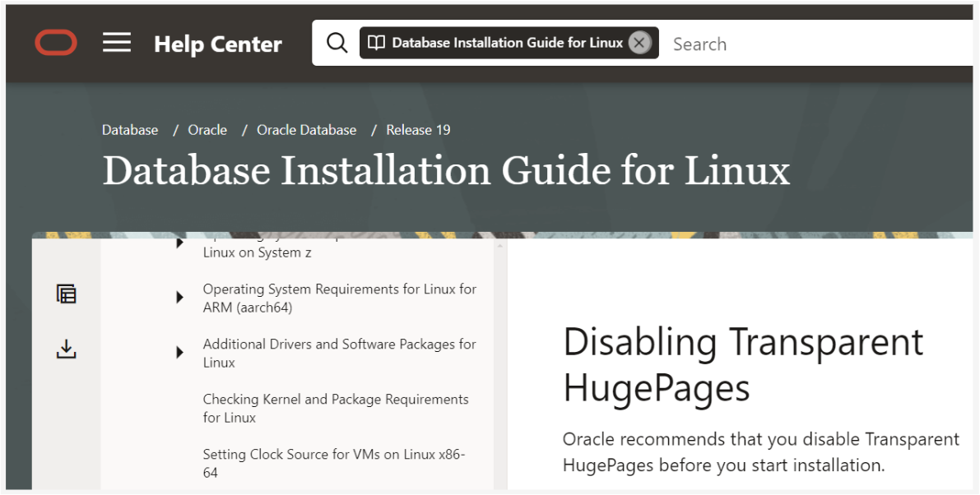Click the search magnifier icon
Screen dimensions: 980x495
[337, 43]
